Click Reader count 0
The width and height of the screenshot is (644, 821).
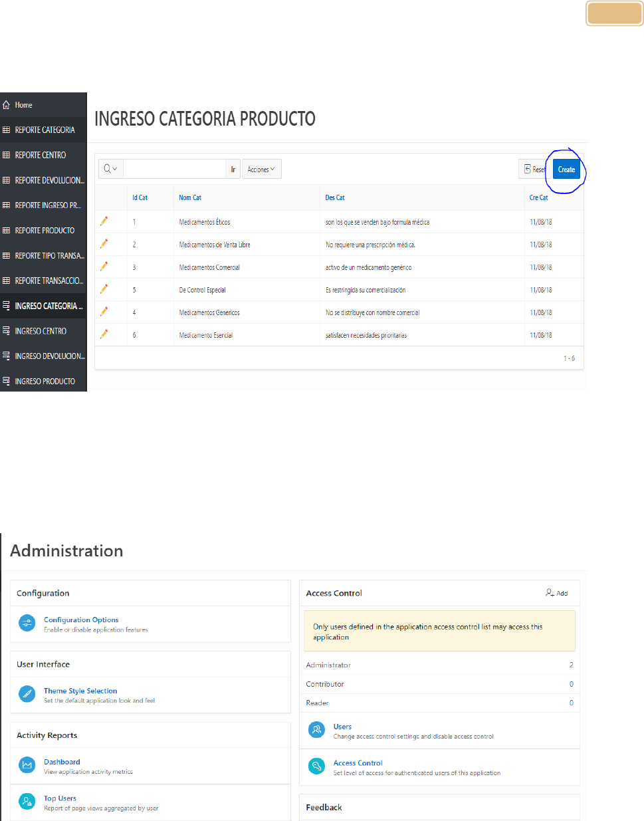[571, 703]
